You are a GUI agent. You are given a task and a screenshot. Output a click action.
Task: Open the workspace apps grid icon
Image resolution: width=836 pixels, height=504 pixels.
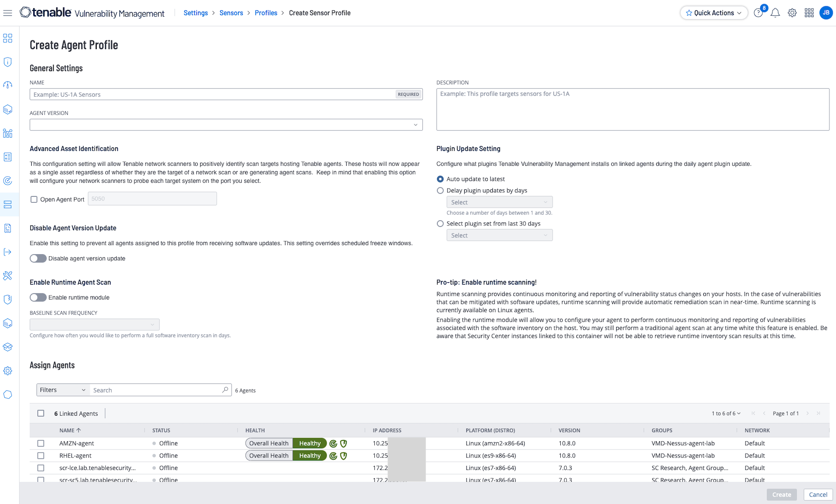tap(809, 13)
